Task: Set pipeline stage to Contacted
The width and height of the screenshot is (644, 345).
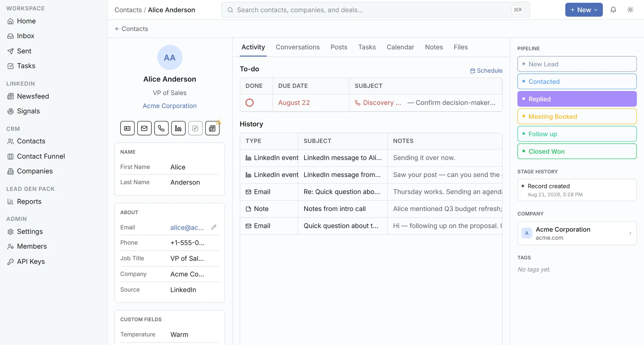Action: 577,81
